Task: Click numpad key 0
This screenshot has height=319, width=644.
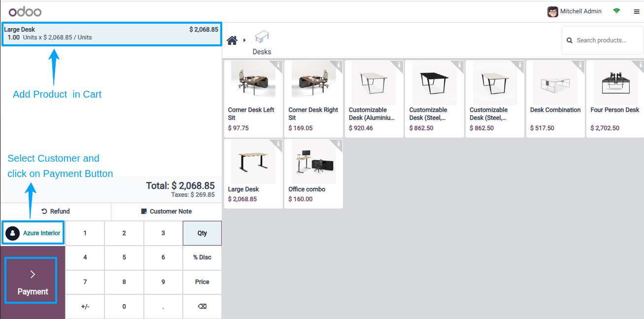Action: tap(124, 307)
